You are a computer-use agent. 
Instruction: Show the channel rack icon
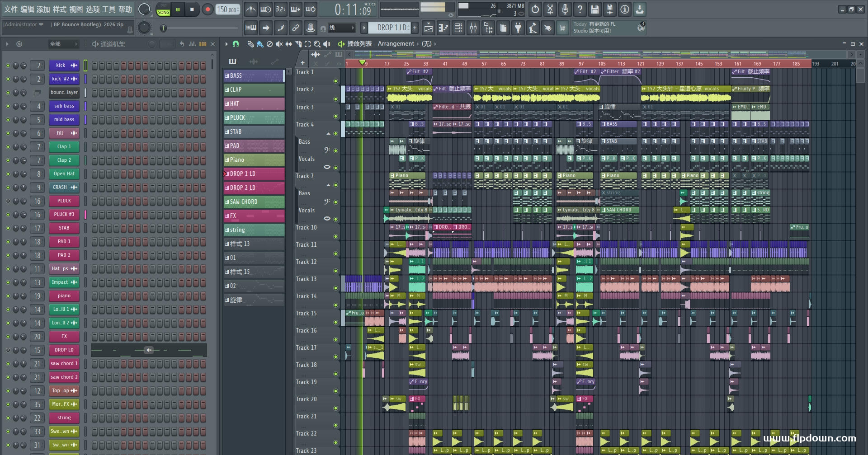(458, 28)
